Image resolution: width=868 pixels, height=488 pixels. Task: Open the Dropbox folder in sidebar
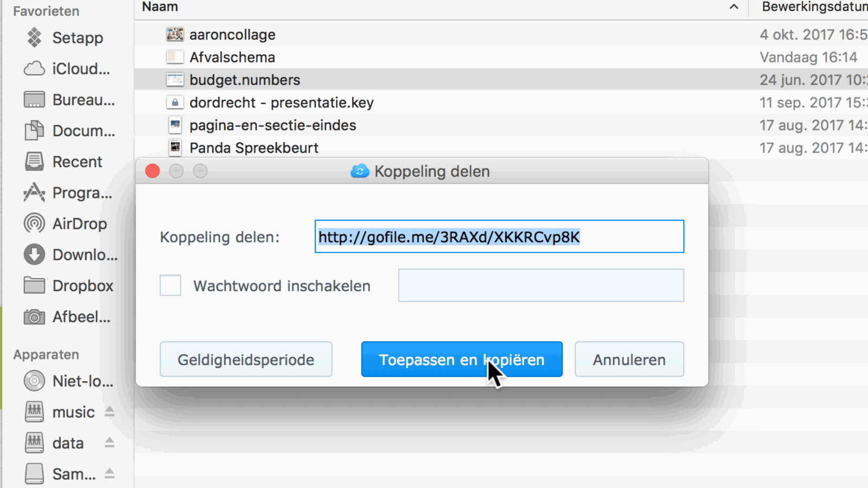(x=69, y=285)
